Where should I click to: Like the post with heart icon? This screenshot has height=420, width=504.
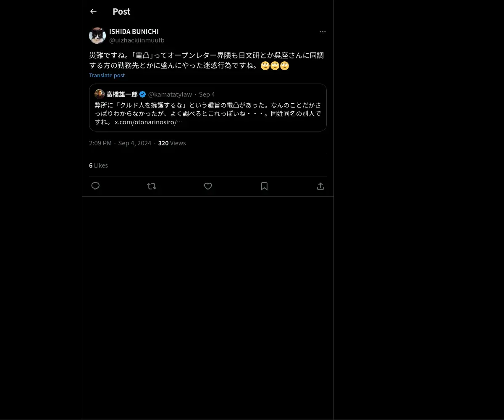208,186
